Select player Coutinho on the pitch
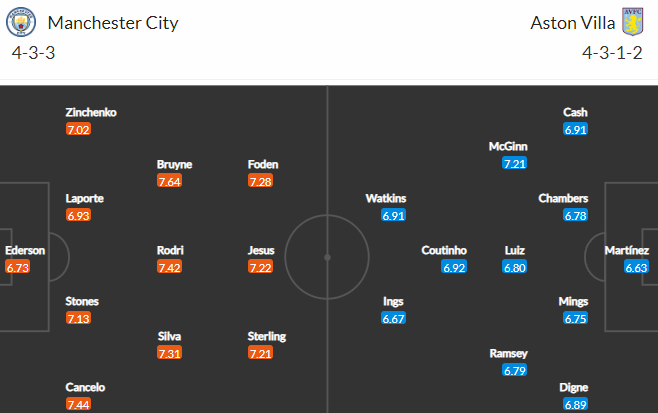Screen dimensions: 658x413 pos(444,251)
